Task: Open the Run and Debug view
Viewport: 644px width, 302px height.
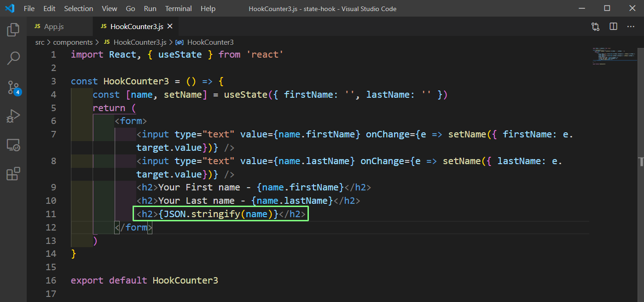Action: 13,116
